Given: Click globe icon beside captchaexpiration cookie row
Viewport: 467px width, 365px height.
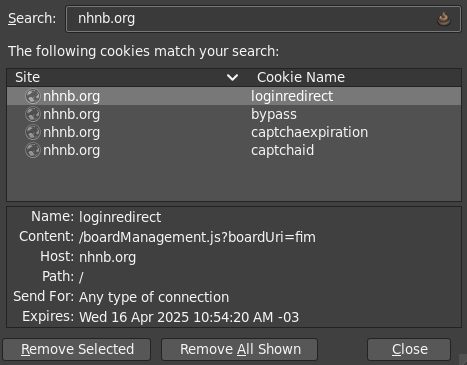Looking at the screenshot, I should [33, 132].
